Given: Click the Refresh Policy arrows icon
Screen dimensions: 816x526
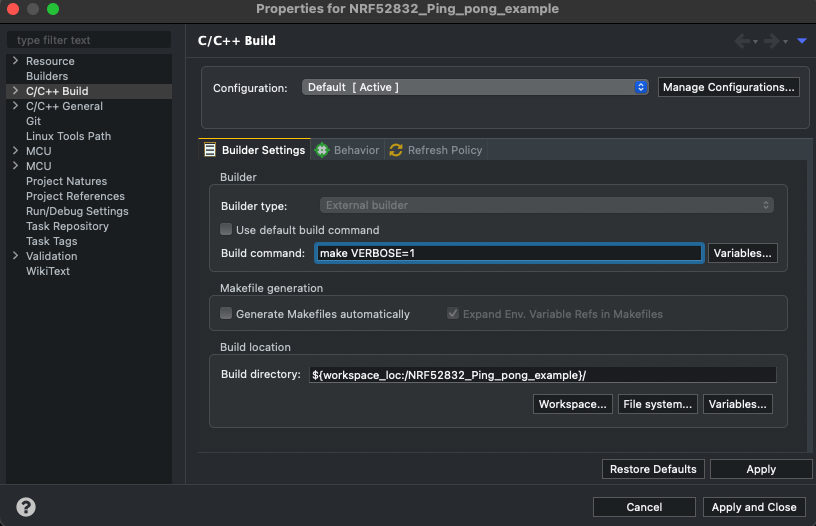Looking at the screenshot, I should [396, 150].
